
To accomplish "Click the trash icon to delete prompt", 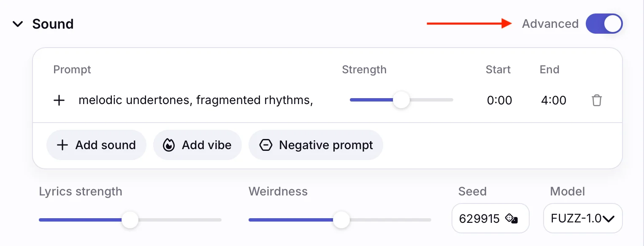I will (596, 100).
